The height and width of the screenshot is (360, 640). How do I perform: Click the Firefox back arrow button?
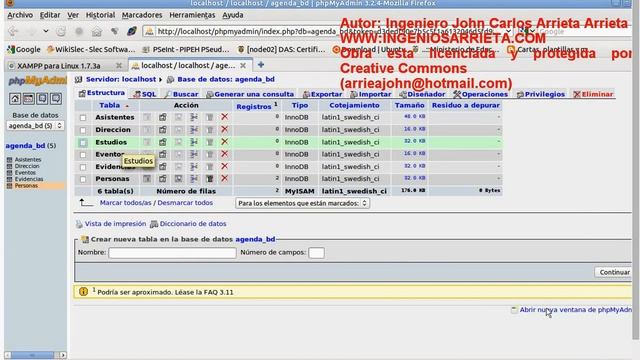tap(13, 31)
